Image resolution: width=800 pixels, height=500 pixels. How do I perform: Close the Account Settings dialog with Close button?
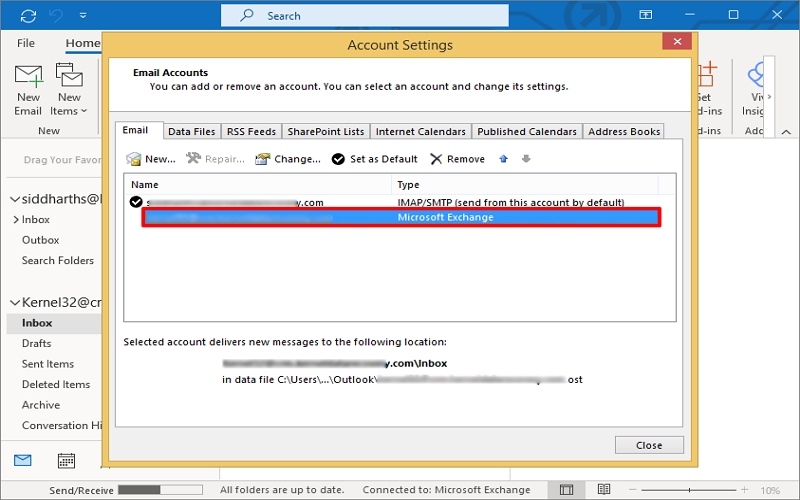tap(648, 445)
